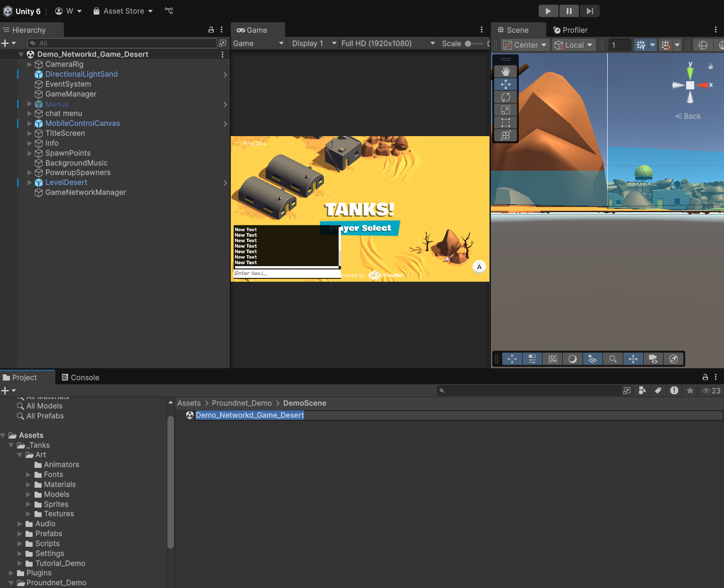Viewport: 724px width, 588px height.
Task: Toggle the gizmos pivot overlay icon
Action: pyautogui.click(x=633, y=359)
